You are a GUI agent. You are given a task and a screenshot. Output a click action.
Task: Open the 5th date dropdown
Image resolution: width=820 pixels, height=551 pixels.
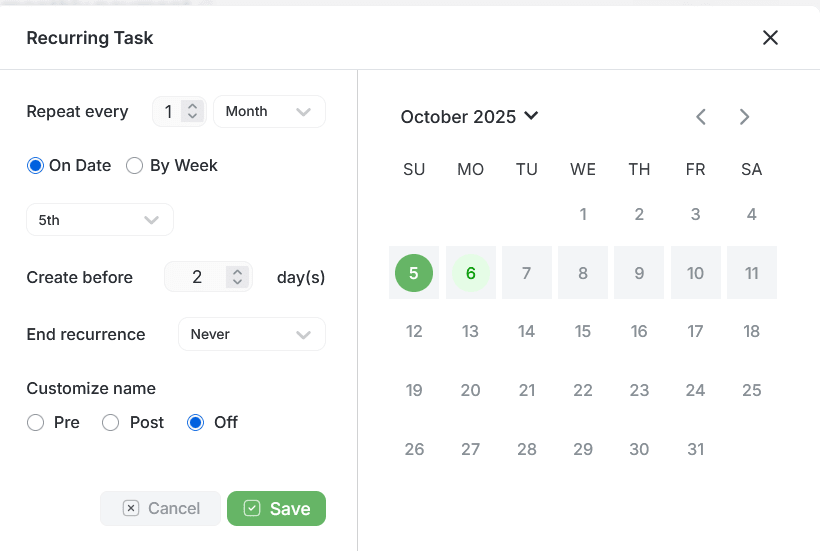point(99,220)
